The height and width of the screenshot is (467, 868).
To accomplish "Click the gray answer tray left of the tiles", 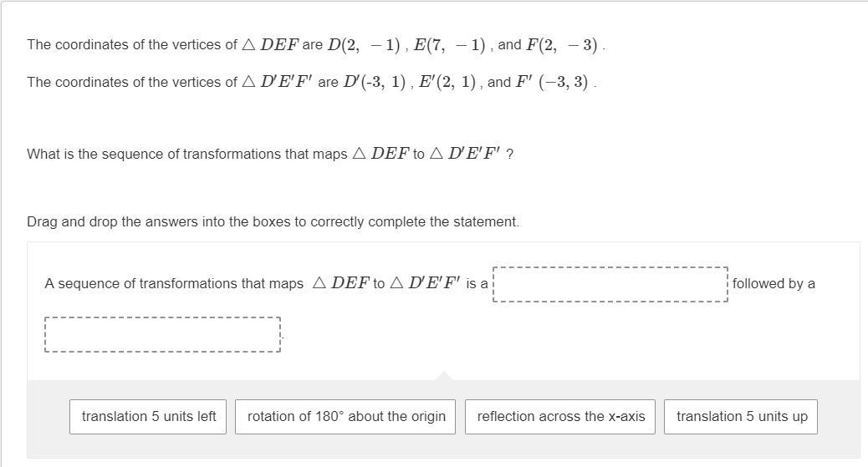I will click(48, 416).
